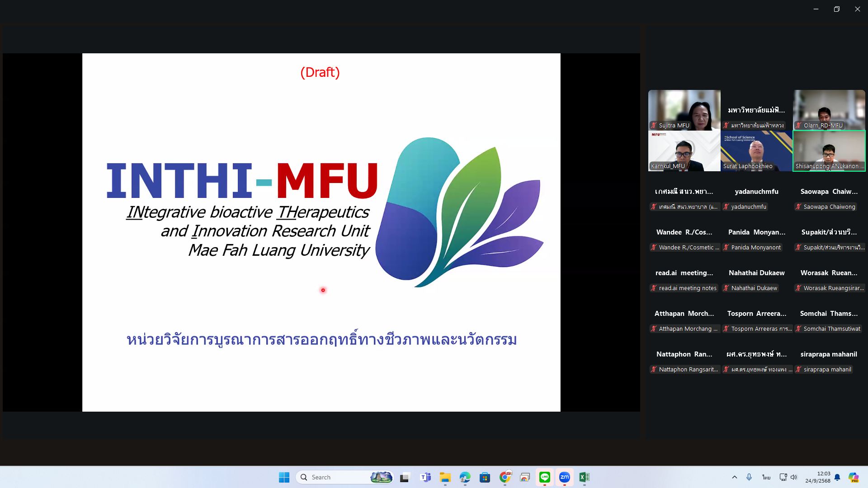Click the Copilot icon in system tray
This screenshot has width=868, height=488.
tap(853, 477)
